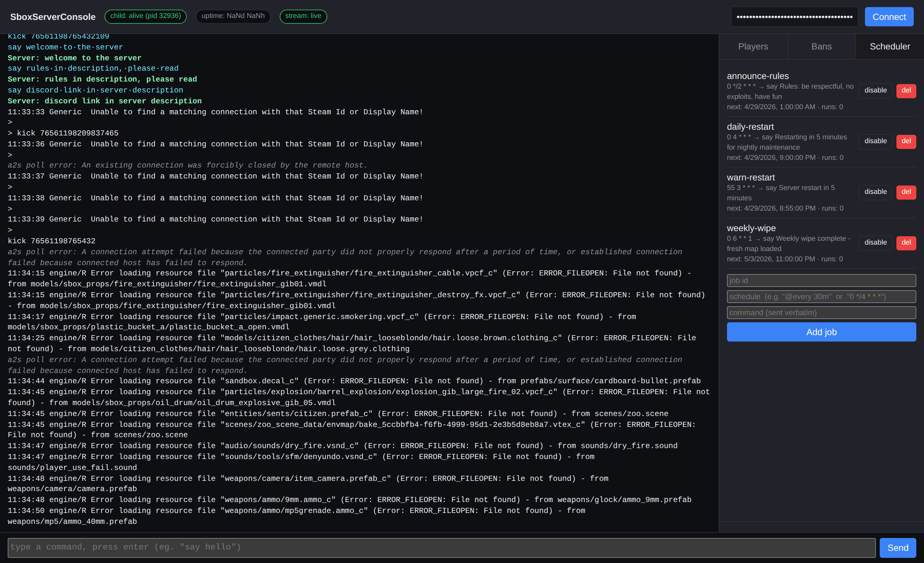Click the warn-restart job name
924x563 pixels.
tap(751, 178)
